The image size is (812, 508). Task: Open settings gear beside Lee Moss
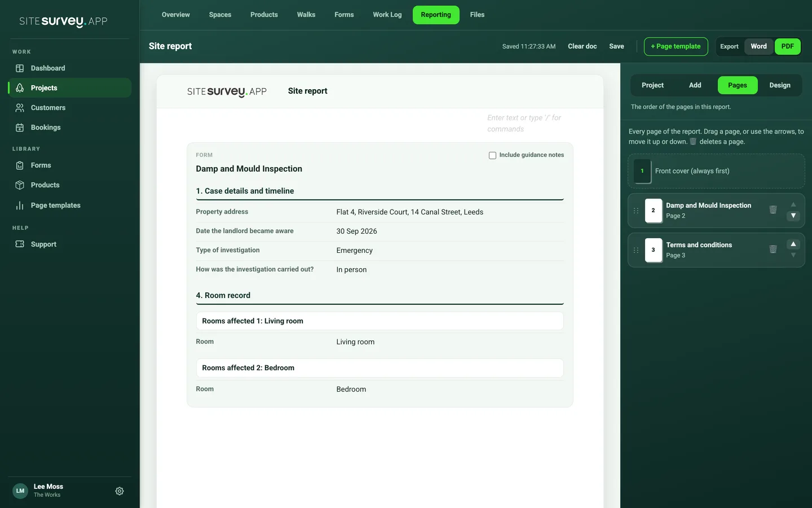(120, 491)
